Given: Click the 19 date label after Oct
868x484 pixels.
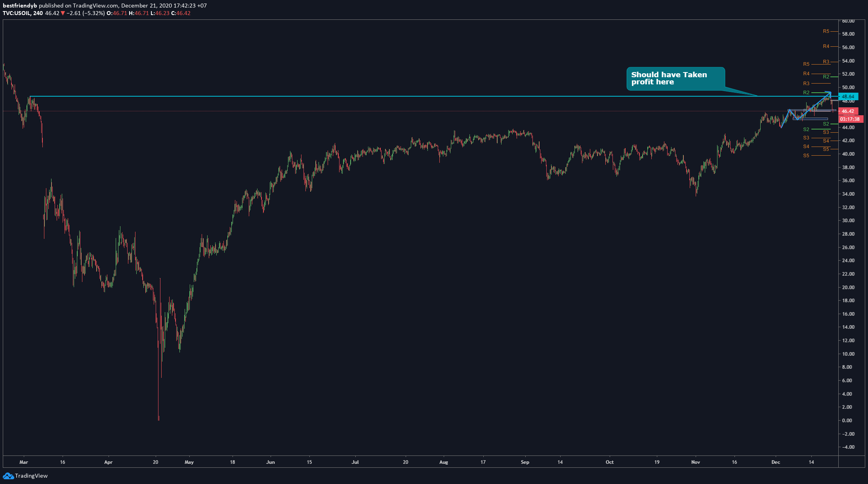Looking at the screenshot, I should pyautogui.click(x=657, y=462).
